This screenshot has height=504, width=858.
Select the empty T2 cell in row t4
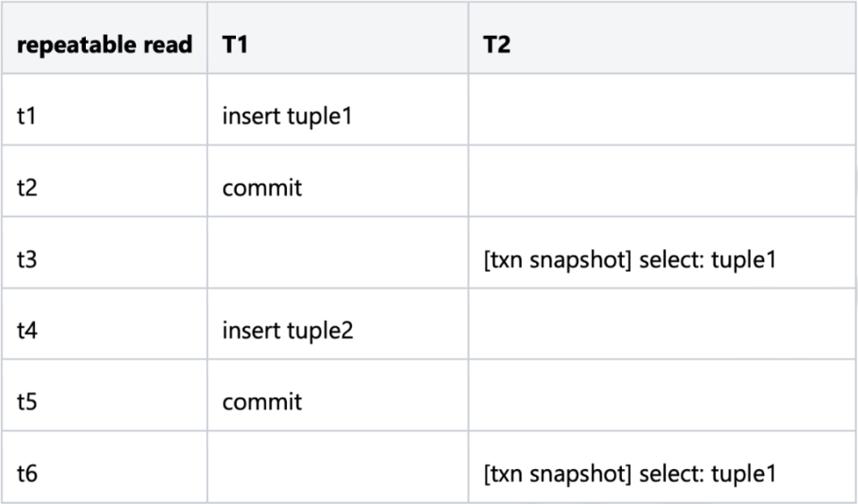tap(661, 331)
